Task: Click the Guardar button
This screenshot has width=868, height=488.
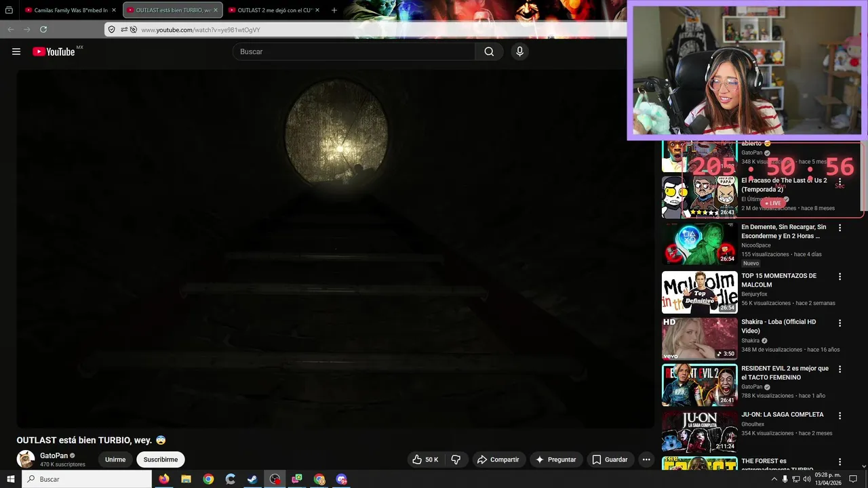Action: pyautogui.click(x=610, y=460)
